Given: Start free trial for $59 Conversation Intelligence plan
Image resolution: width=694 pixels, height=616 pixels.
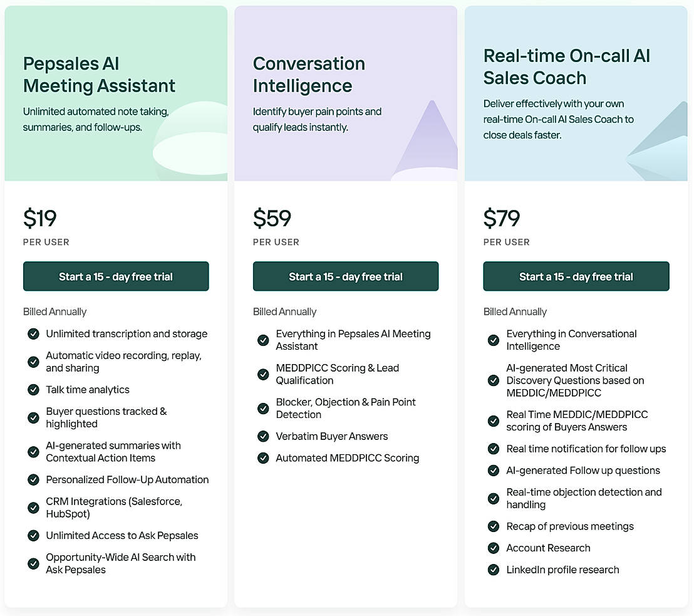Looking at the screenshot, I should tap(346, 276).
